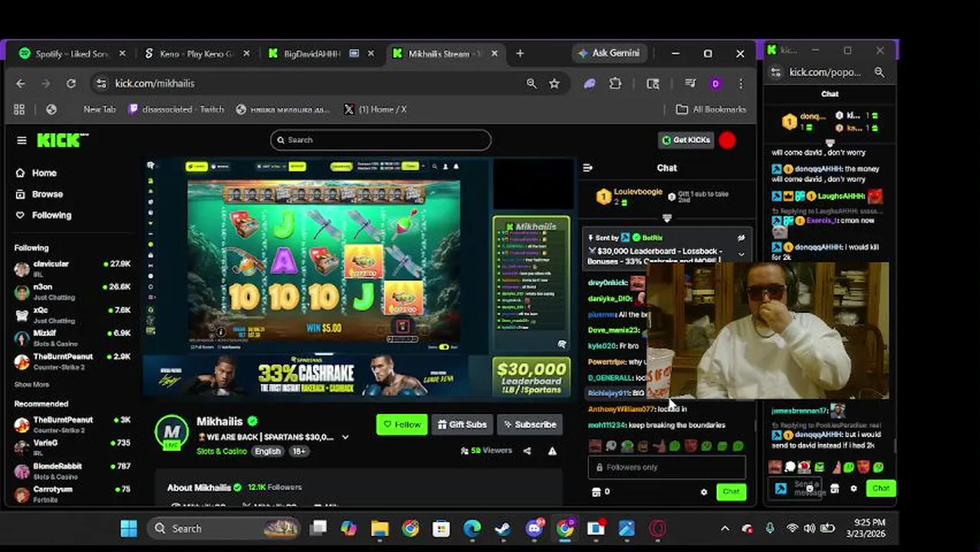Click the Windows Start button
Viewport: 980px width, 552px height.
(x=129, y=528)
